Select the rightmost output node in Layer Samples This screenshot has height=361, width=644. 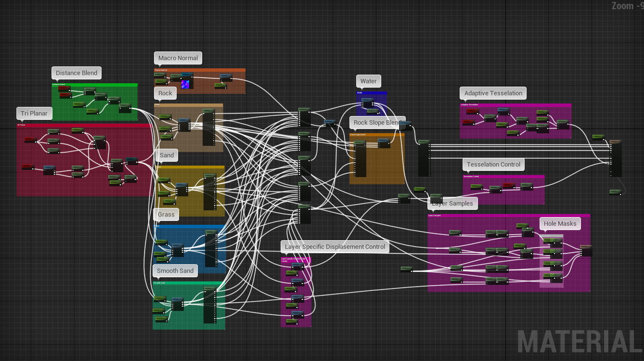(586, 250)
